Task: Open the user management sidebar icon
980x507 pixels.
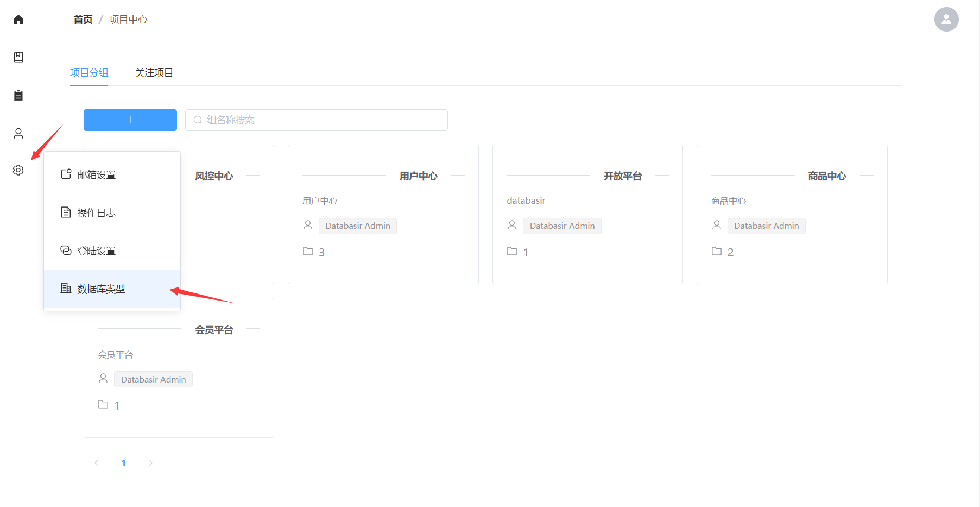Action: 18,133
